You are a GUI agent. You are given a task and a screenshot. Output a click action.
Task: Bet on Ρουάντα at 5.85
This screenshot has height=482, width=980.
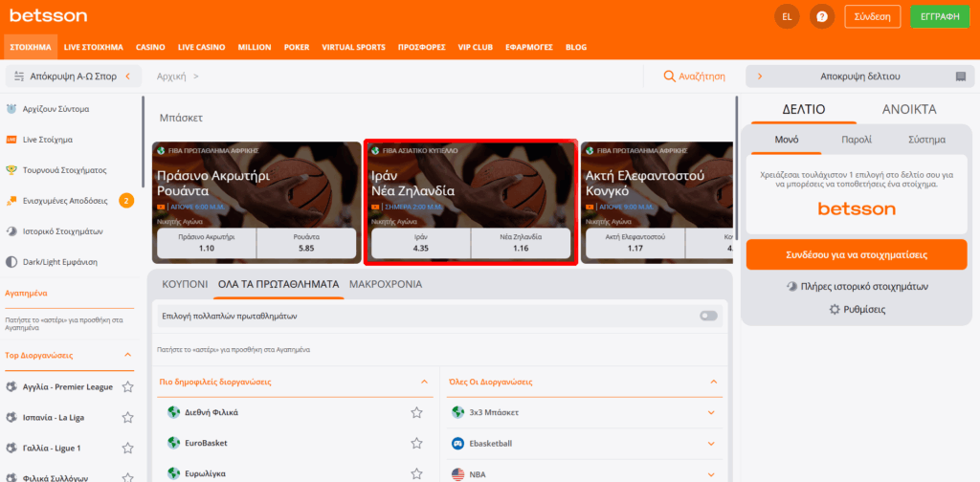click(x=306, y=243)
